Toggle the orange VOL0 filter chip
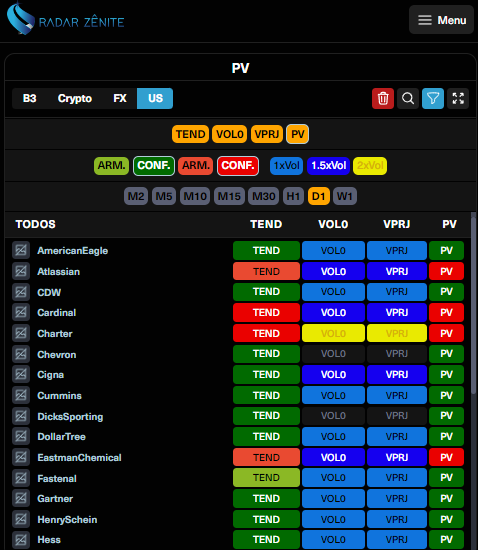Screen dimensions: 478x550 coord(230,134)
